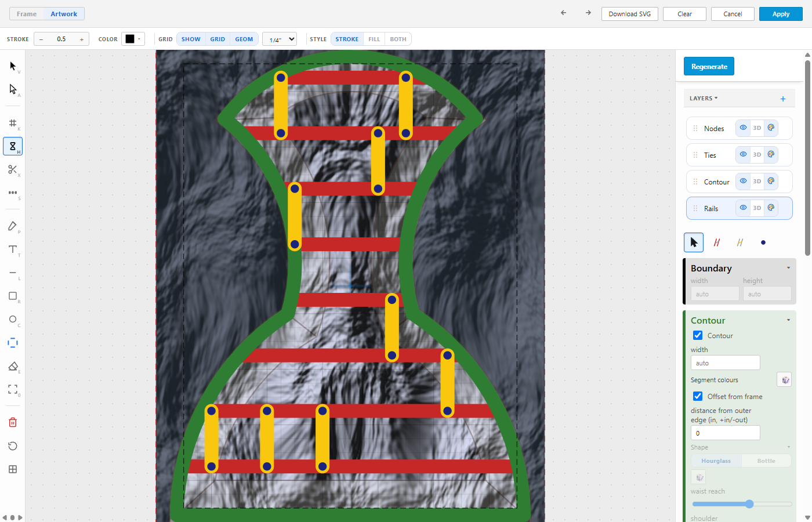This screenshot has height=522, width=812.
Task: Hide the Contour layer with eye icon
Action: (x=743, y=181)
